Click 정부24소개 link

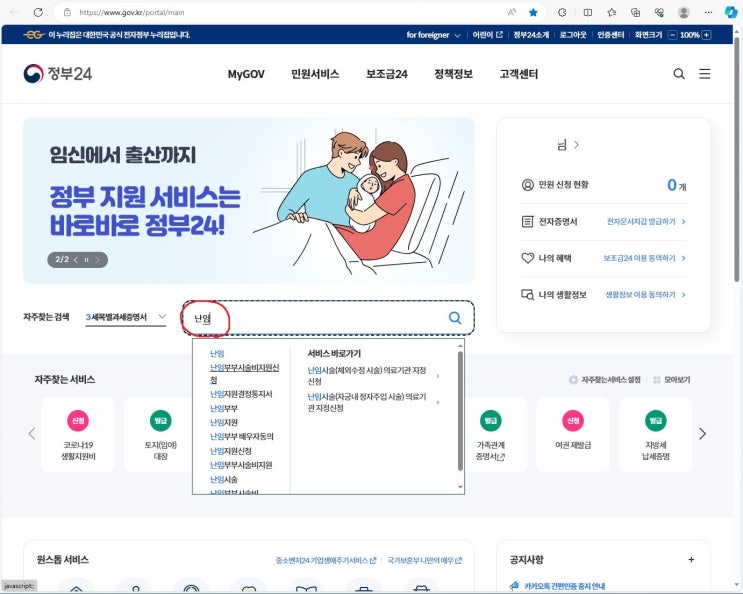(x=531, y=35)
